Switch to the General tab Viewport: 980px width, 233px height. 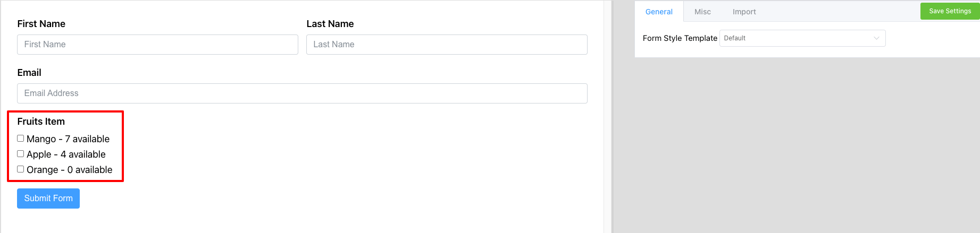click(659, 12)
